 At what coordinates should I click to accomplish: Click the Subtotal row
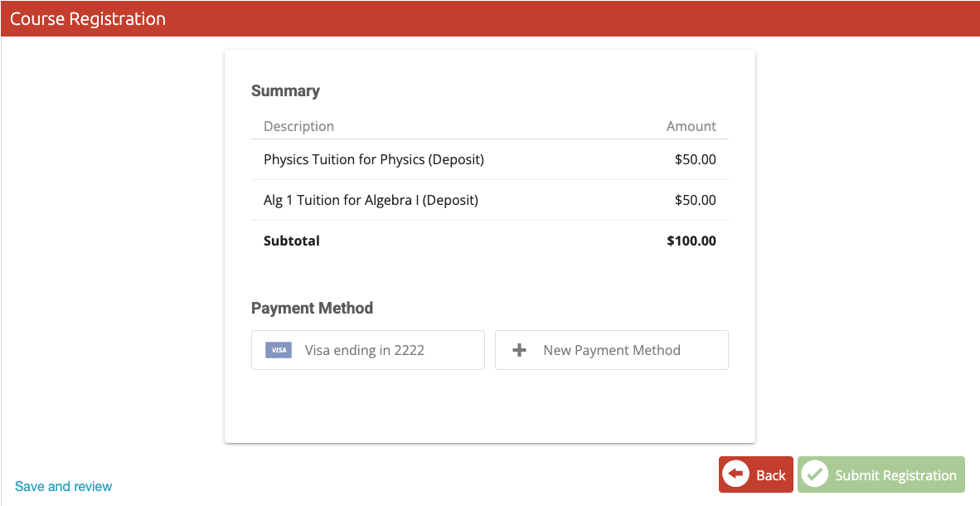(x=489, y=241)
